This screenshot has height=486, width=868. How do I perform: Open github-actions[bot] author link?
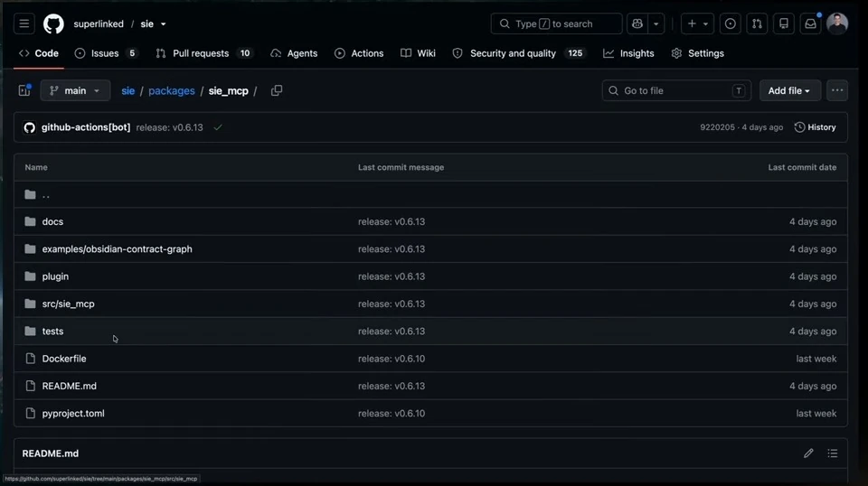click(x=86, y=127)
